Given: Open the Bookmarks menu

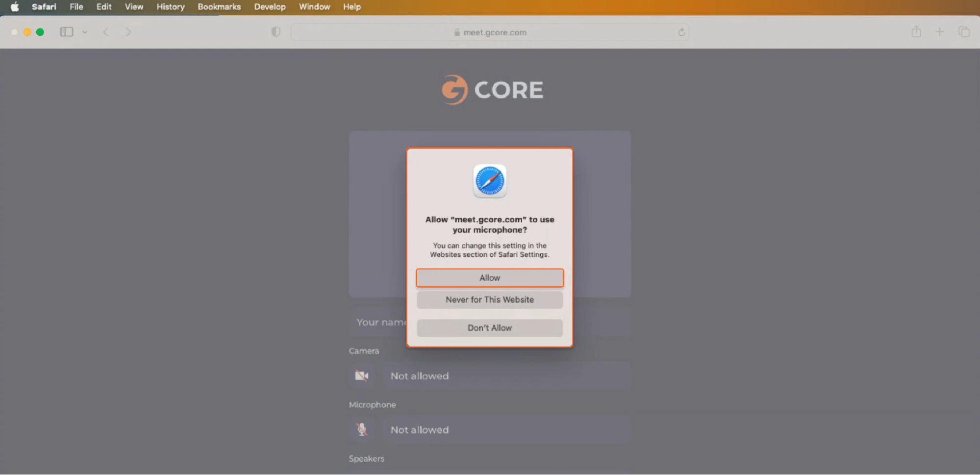Looking at the screenshot, I should point(219,7).
